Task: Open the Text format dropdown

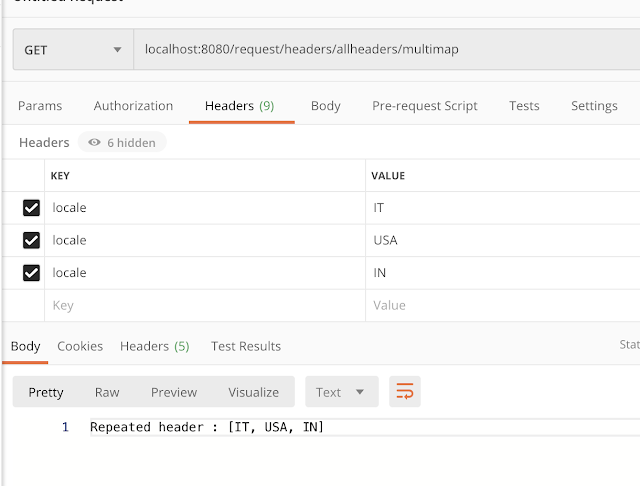Action: click(342, 392)
